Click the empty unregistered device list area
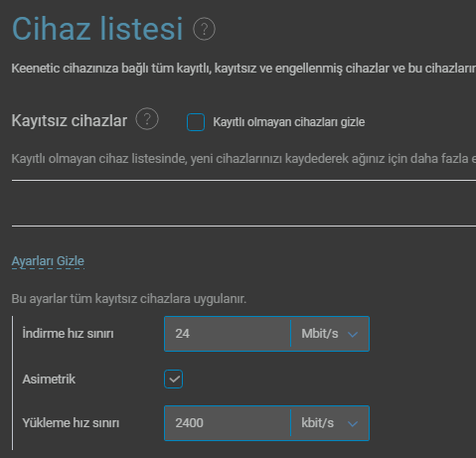 point(243,204)
